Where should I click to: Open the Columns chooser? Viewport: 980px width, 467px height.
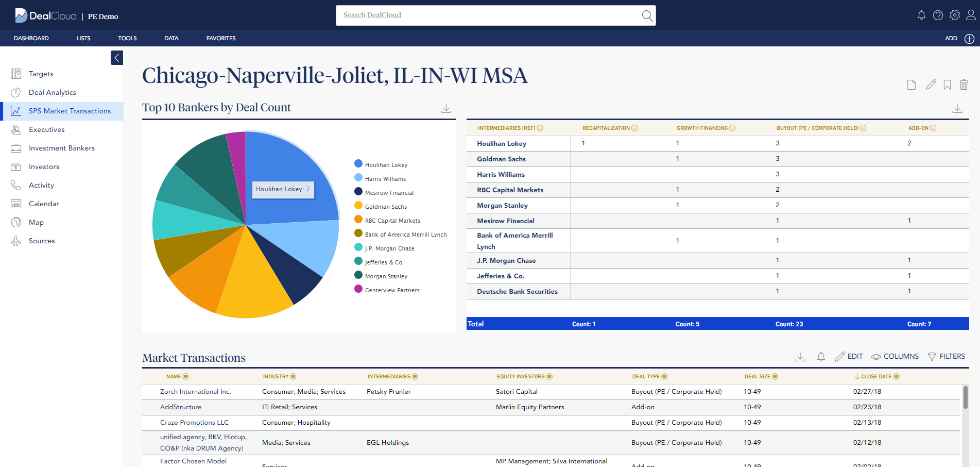pyautogui.click(x=895, y=356)
